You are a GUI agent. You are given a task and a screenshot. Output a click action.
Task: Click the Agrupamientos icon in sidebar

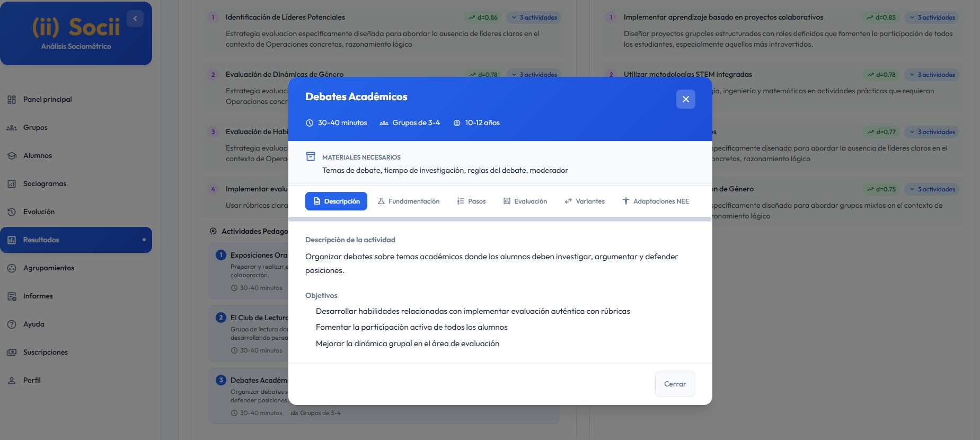pos(12,268)
